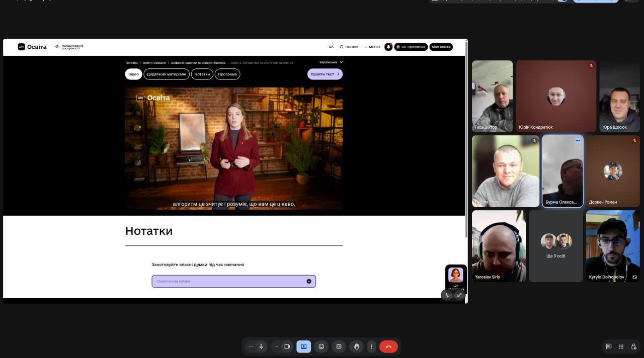The height and width of the screenshot is (358, 644).
Task: Swap presentation layout arrows icon
Action: click(x=447, y=295)
